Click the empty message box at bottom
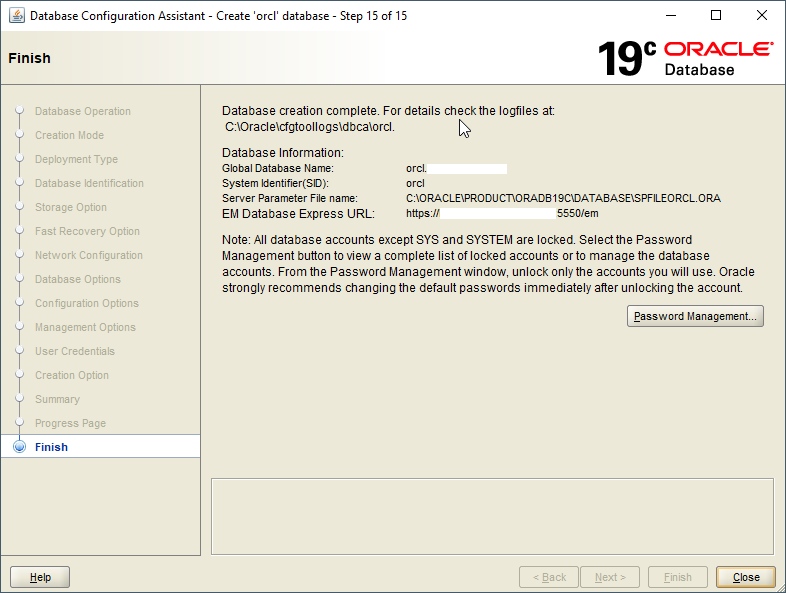This screenshot has width=786, height=593. (x=492, y=516)
